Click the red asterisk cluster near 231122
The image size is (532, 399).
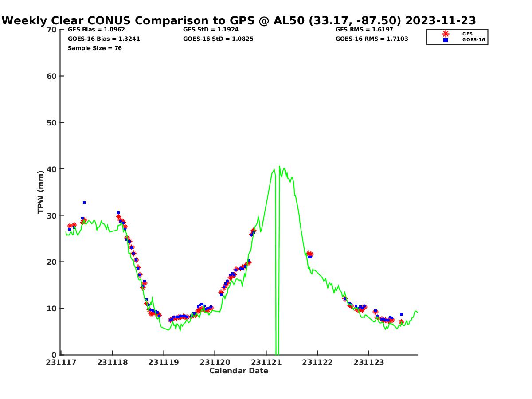coord(309,254)
